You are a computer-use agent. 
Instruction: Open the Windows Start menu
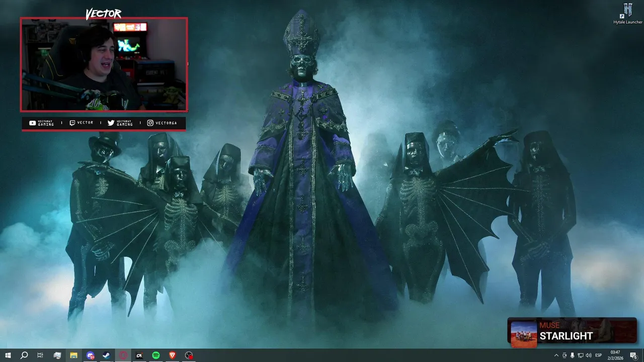click(x=8, y=355)
